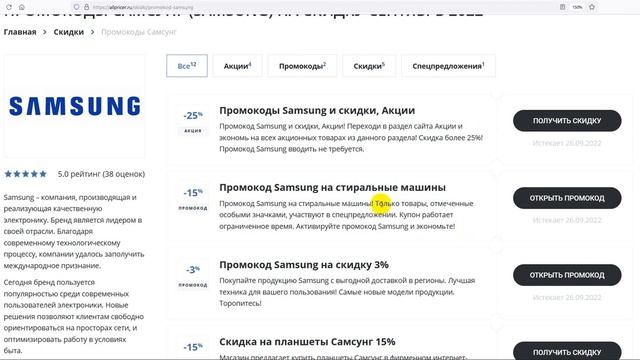640x360 pixels.
Task: Click expiry date under стиральные машины button
Action: [x=567, y=220]
